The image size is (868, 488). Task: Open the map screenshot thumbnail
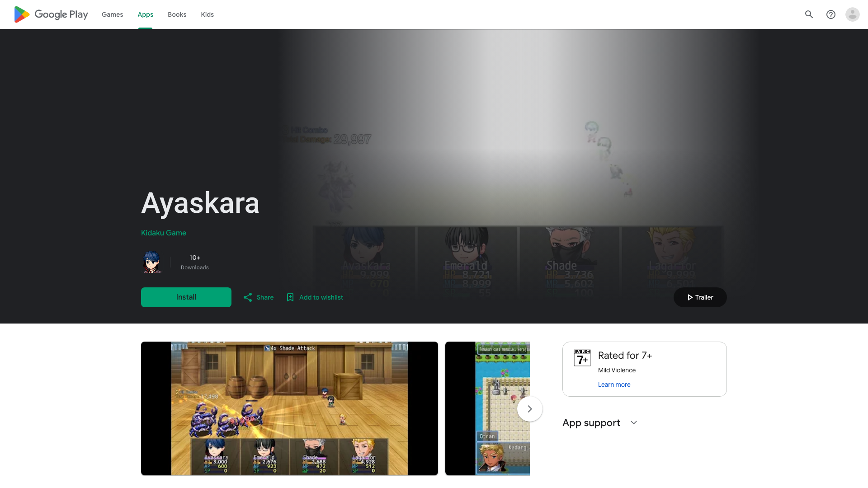pos(487,408)
